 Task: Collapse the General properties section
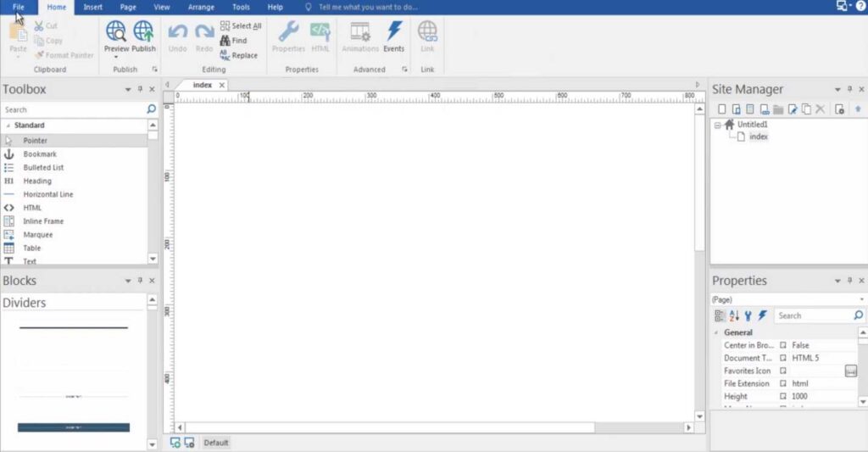716,333
